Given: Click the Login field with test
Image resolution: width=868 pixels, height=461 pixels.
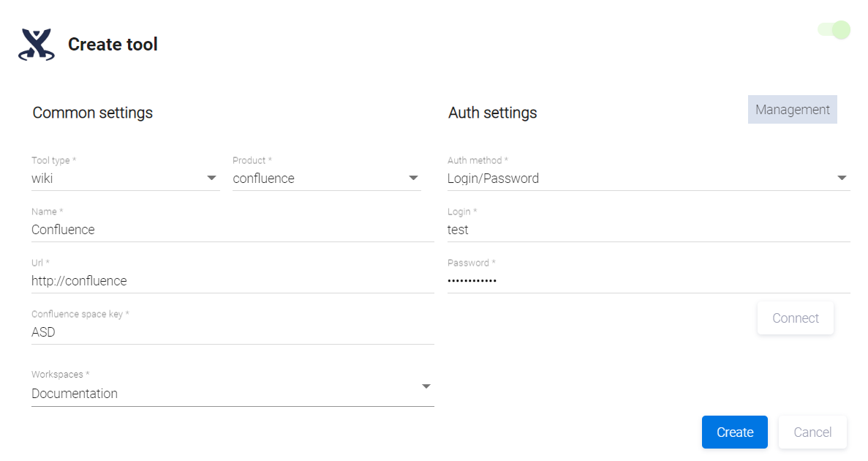Looking at the screenshot, I should [x=649, y=230].
